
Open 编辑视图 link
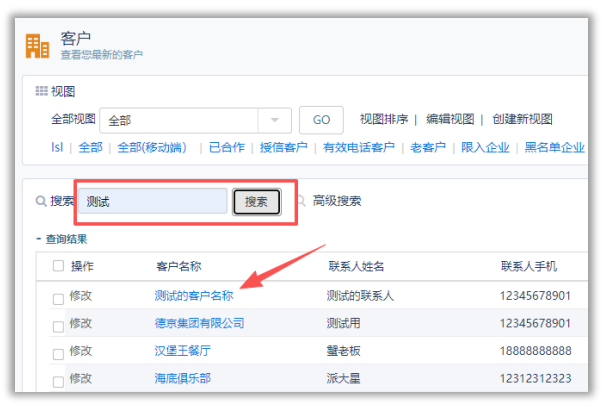(450, 119)
